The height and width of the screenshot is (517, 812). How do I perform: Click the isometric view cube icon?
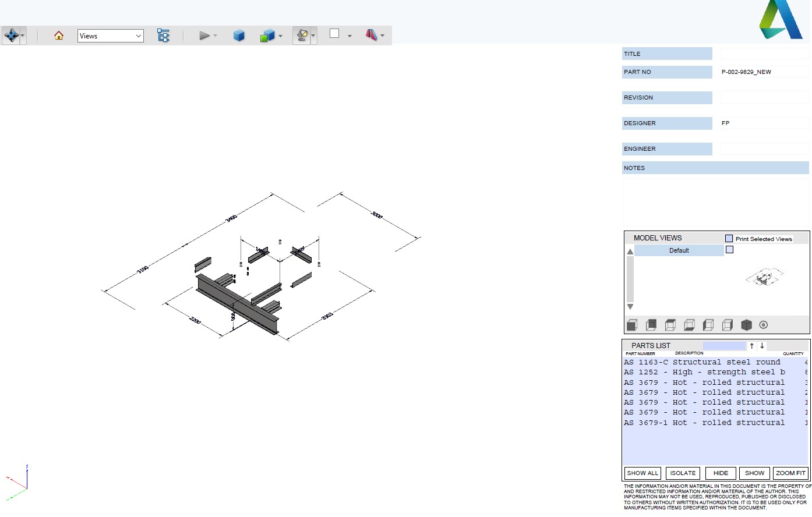point(746,324)
